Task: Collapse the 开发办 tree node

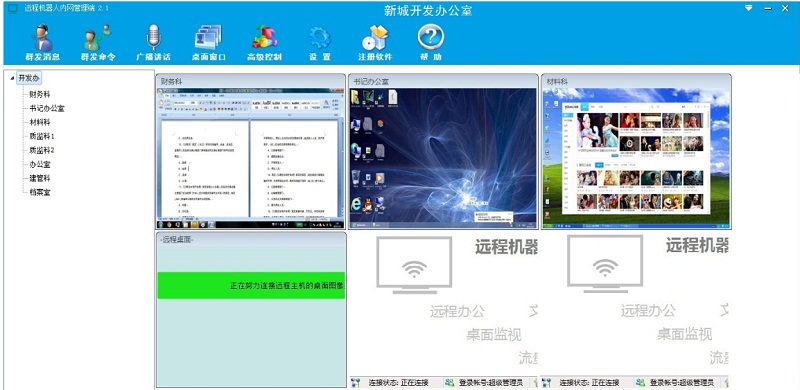Action: tap(12, 78)
